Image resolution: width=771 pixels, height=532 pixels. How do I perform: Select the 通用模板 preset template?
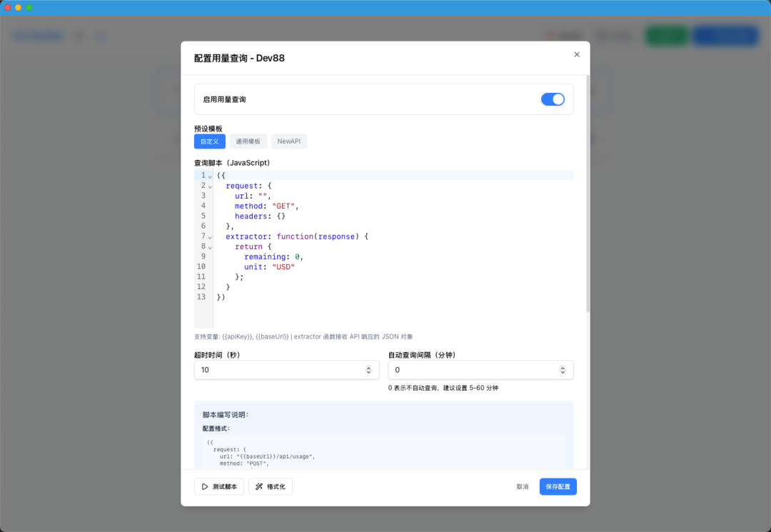(x=248, y=141)
